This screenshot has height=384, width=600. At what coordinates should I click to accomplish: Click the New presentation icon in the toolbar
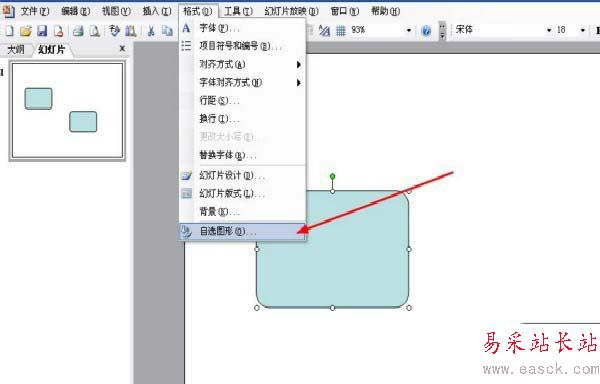coord(9,31)
